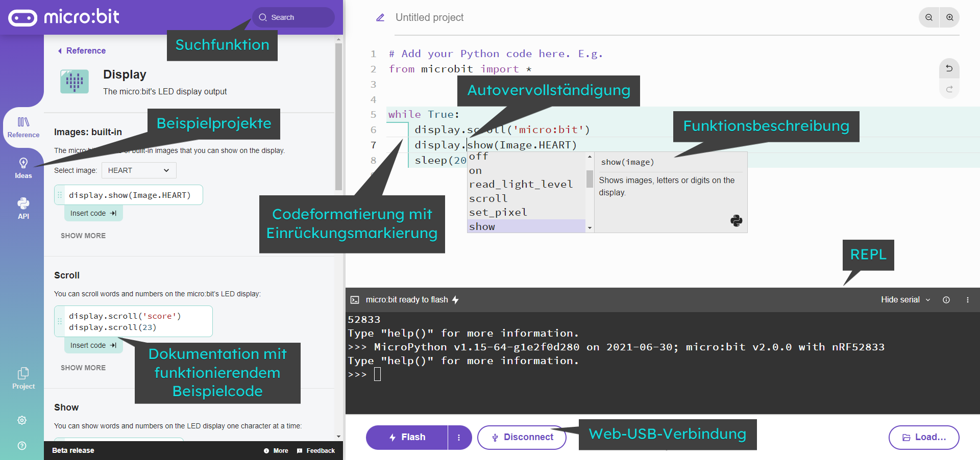Click the Disconnect button
Viewport: 980px width, 460px height.
(522, 438)
